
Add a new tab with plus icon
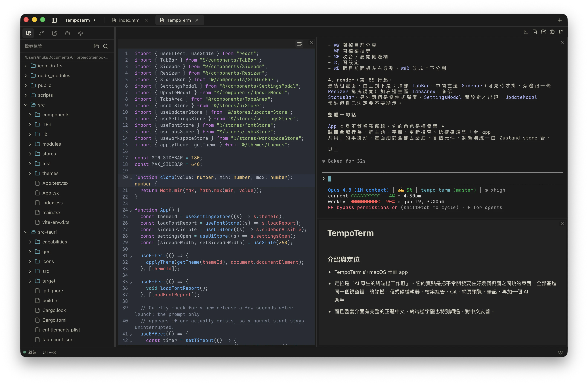(x=560, y=20)
